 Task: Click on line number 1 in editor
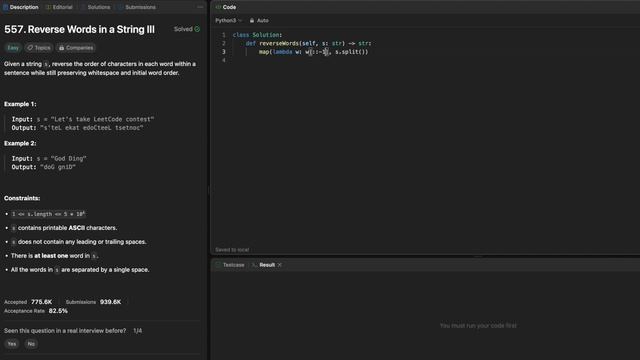224,35
